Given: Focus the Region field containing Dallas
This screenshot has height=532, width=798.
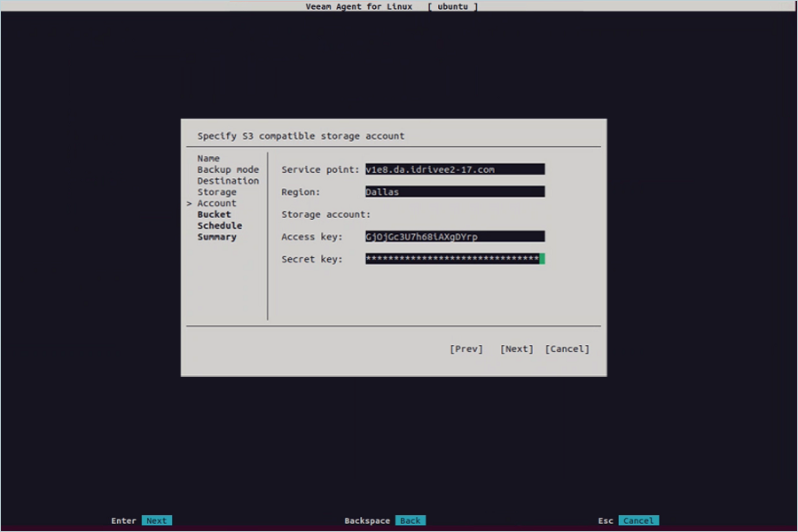Looking at the screenshot, I should (455, 192).
